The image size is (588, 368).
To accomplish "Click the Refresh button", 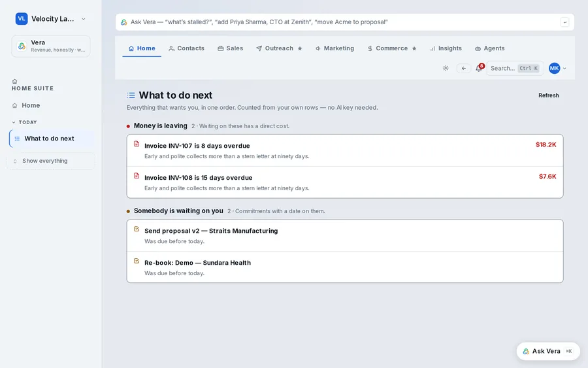I will click(x=549, y=95).
